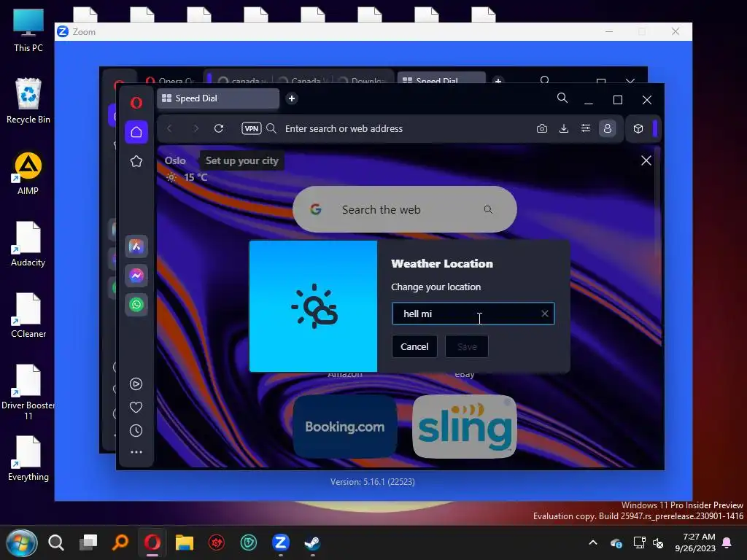Open Easy Setup sliders icon
Image resolution: width=747 pixels, height=560 pixels.
(x=586, y=128)
